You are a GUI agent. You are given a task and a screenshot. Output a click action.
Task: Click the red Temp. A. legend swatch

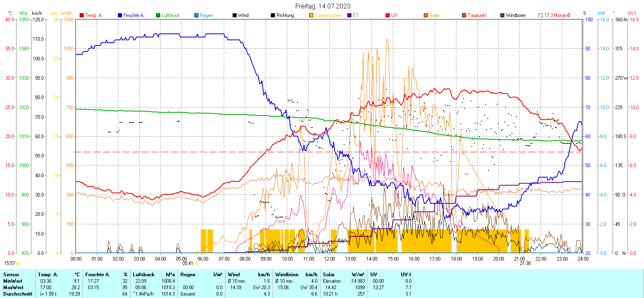[82, 15]
